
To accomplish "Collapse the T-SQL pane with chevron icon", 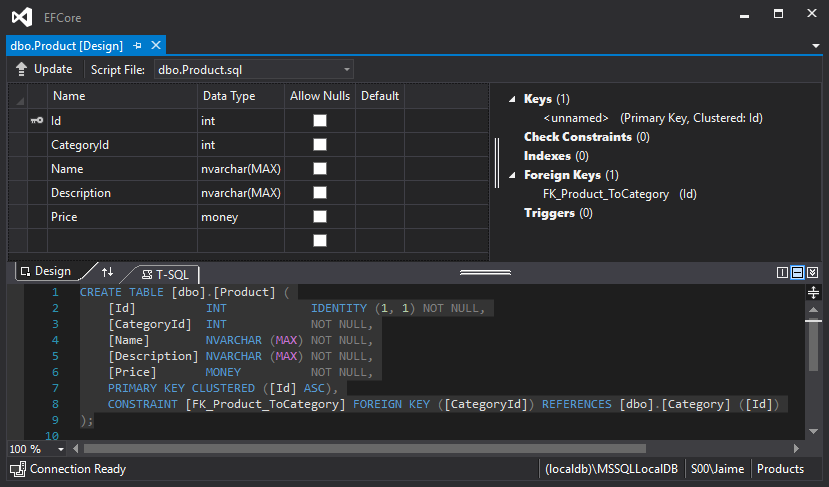I will (x=813, y=272).
